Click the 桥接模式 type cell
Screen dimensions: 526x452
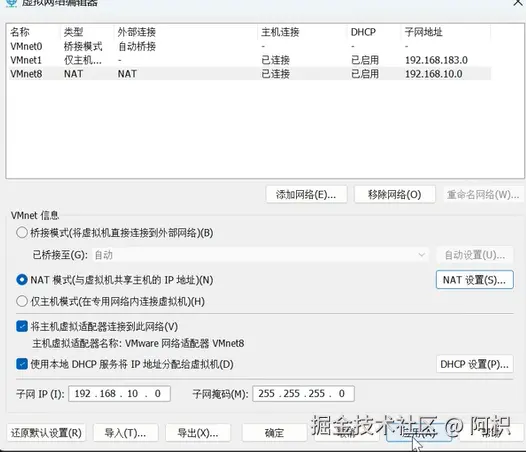point(83,46)
